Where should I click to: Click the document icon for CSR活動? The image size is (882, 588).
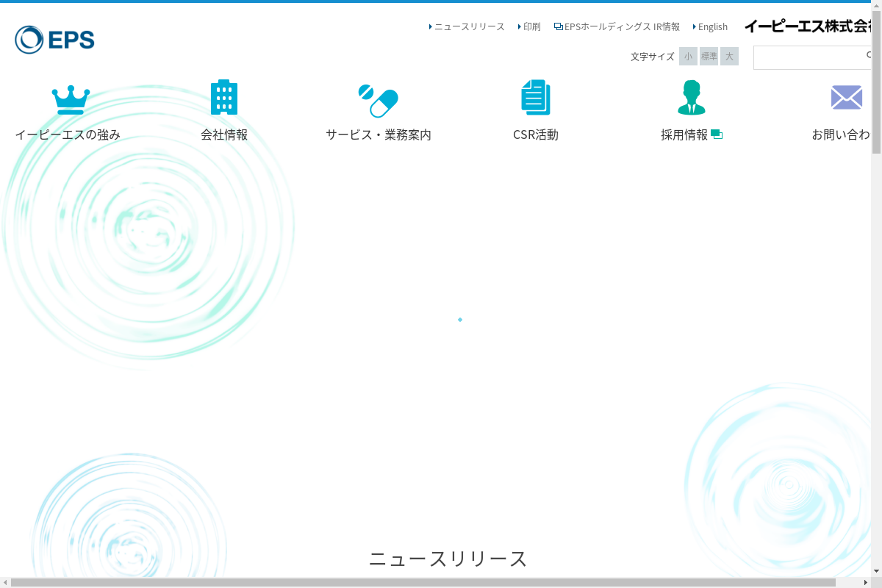[x=536, y=97]
